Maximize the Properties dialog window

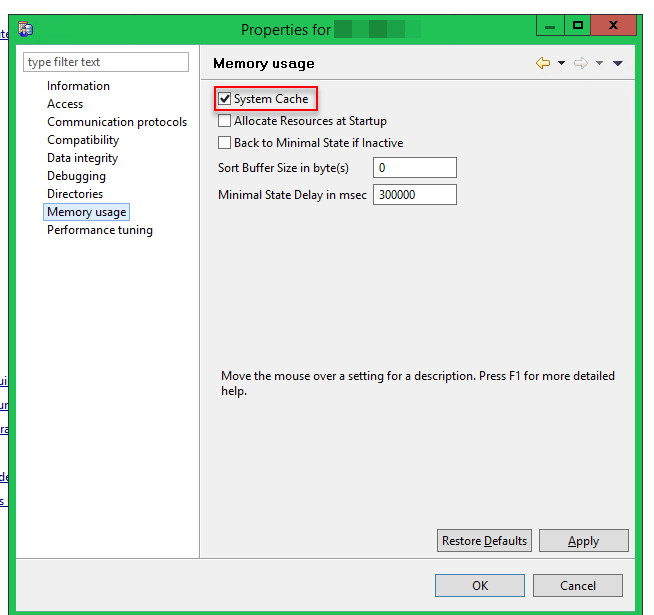pyautogui.click(x=577, y=25)
